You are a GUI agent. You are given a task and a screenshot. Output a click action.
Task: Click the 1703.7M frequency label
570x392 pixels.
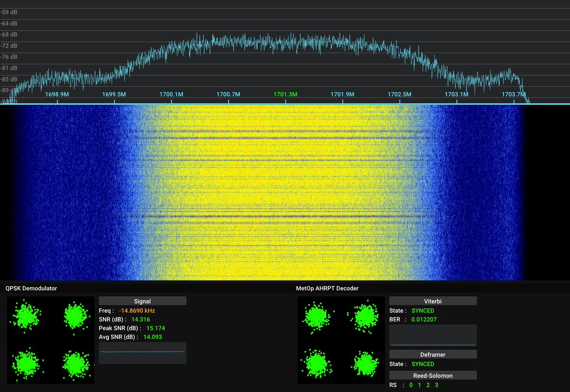pos(513,94)
